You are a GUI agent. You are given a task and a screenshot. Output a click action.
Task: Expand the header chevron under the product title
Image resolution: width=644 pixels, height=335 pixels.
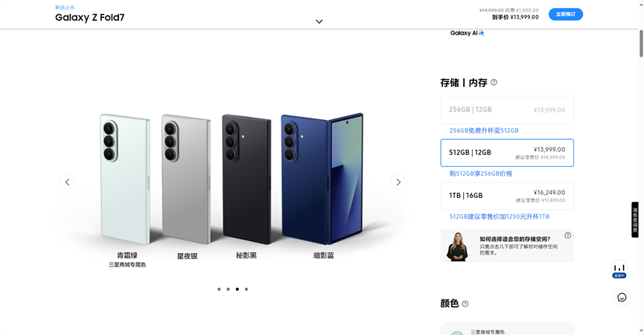pyautogui.click(x=319, y=22)
